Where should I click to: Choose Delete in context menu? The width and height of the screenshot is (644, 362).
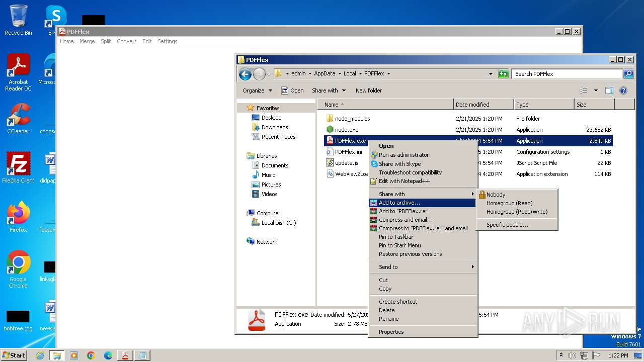coord(423,310)
